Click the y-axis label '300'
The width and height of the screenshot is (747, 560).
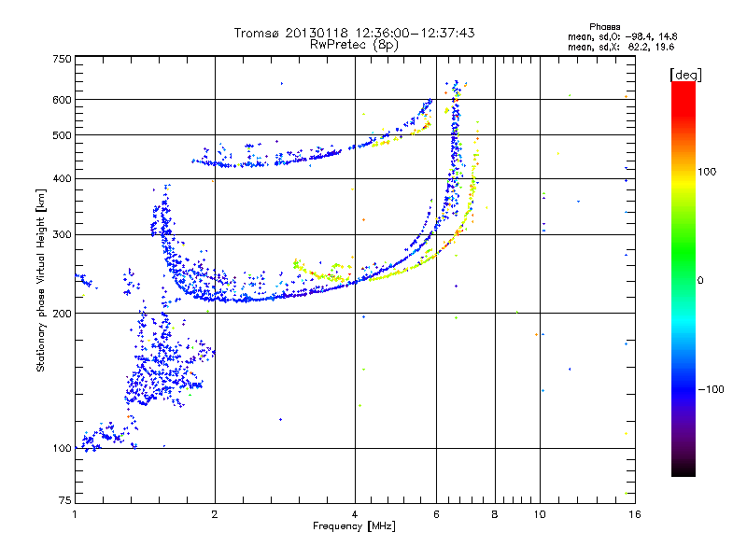63,235
